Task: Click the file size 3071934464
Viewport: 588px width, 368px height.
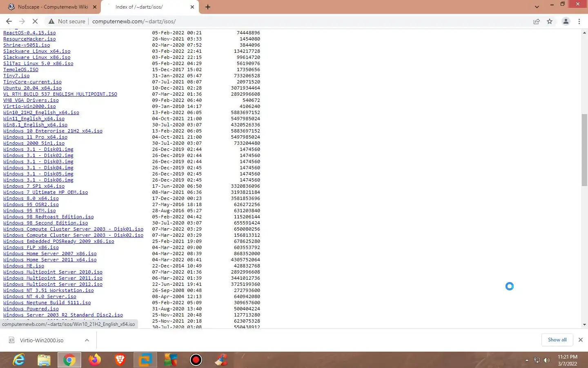Action: (x=245, y=88)
